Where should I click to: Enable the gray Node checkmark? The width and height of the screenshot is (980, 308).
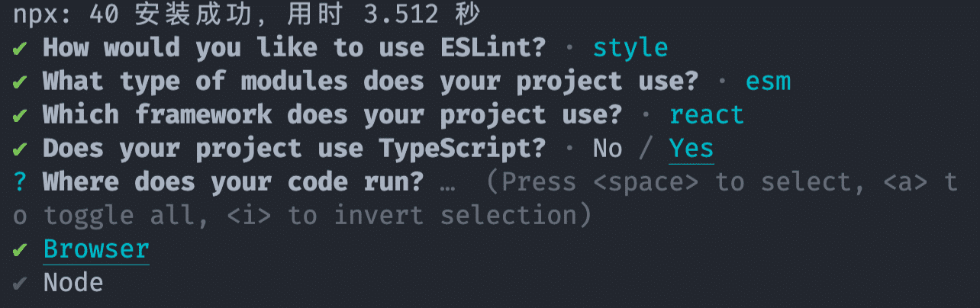point(20,284)
